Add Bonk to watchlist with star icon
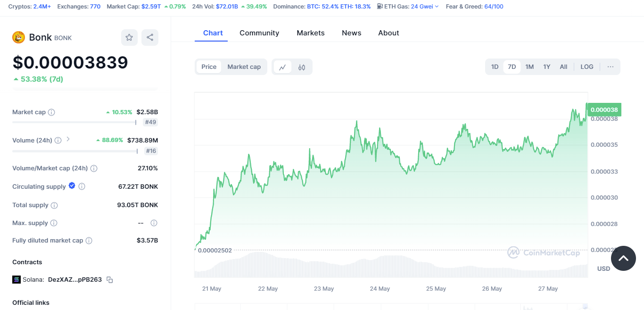The width and height of the screenshot is (644, 310). click(x=129, y=37)
